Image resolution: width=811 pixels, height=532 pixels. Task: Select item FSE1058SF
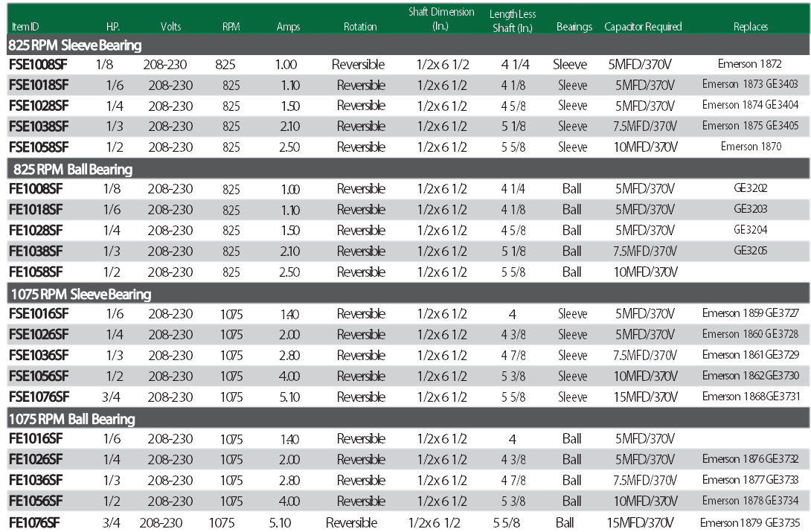click(x=39, y=147)
